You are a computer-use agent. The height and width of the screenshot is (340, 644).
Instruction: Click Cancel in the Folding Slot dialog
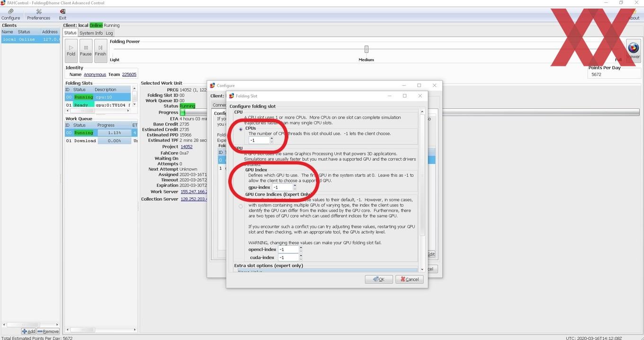(410, 279)
